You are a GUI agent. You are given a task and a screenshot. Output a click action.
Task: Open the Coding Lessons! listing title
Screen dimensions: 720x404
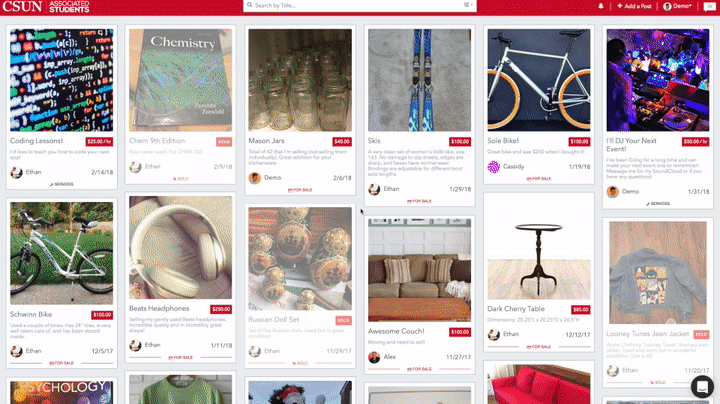36,141
